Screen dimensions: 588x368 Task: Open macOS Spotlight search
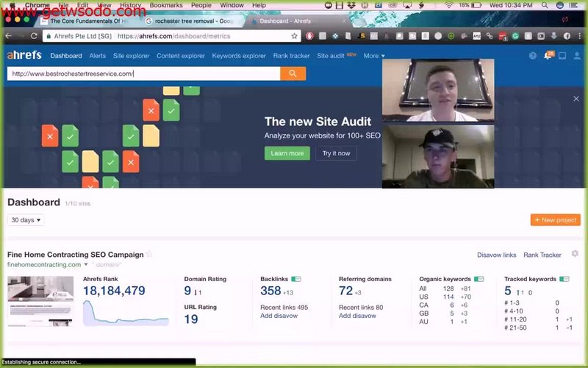(x=545, y=5)
